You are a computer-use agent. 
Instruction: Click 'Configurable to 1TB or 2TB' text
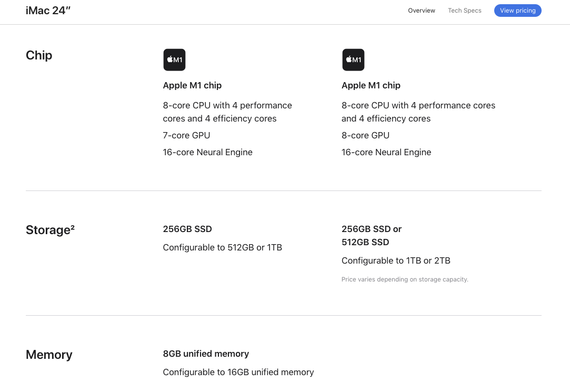[x=396, y=260]
